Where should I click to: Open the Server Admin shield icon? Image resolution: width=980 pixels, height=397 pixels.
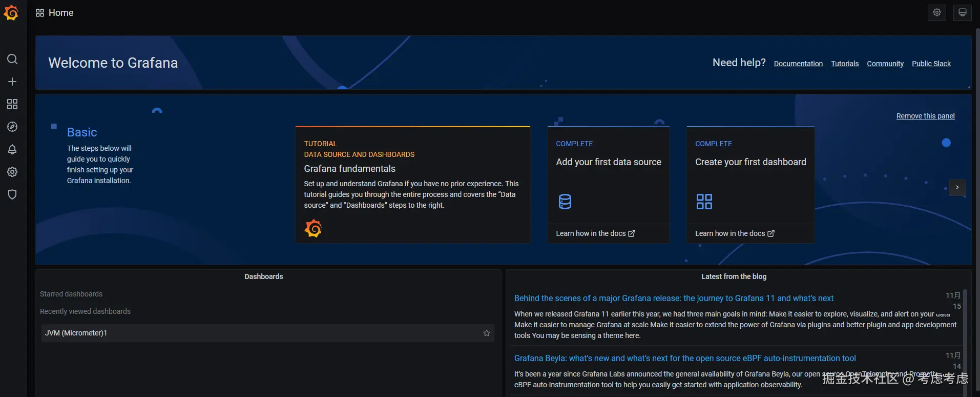click(x=12, y=194)
